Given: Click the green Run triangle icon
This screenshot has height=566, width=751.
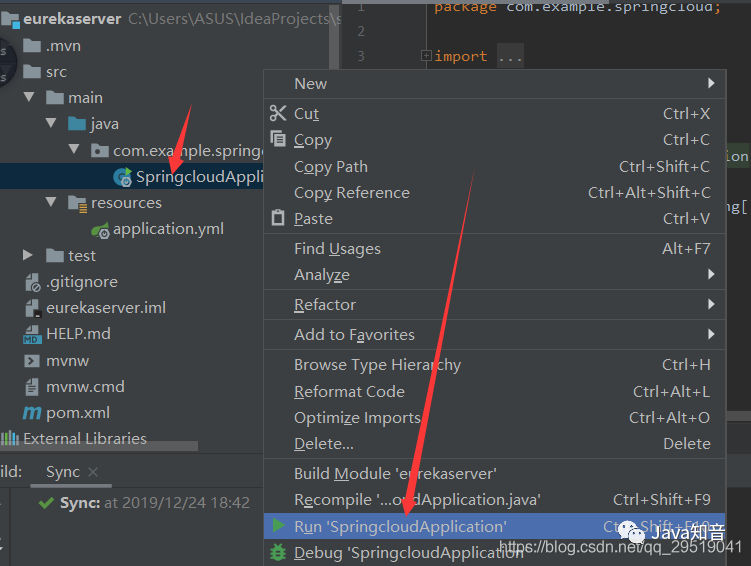Looking at the screenshot, I should (x=279, y=525).
